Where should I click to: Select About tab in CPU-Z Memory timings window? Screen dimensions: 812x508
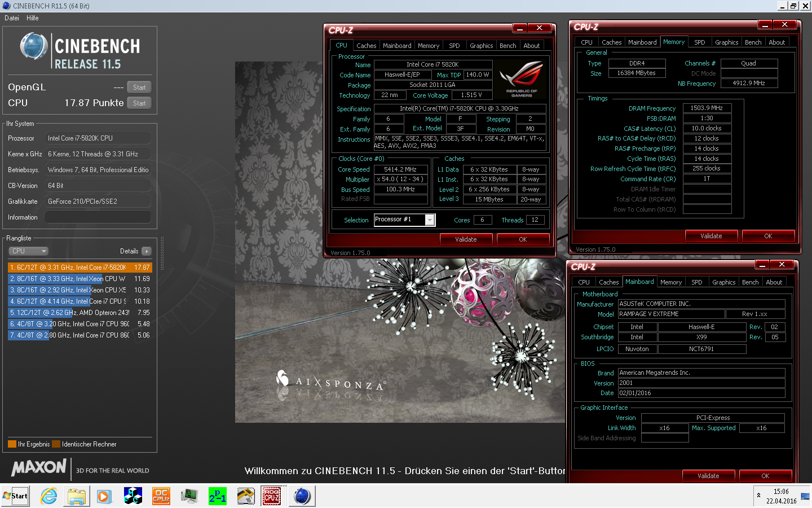(x=777, y=42)
